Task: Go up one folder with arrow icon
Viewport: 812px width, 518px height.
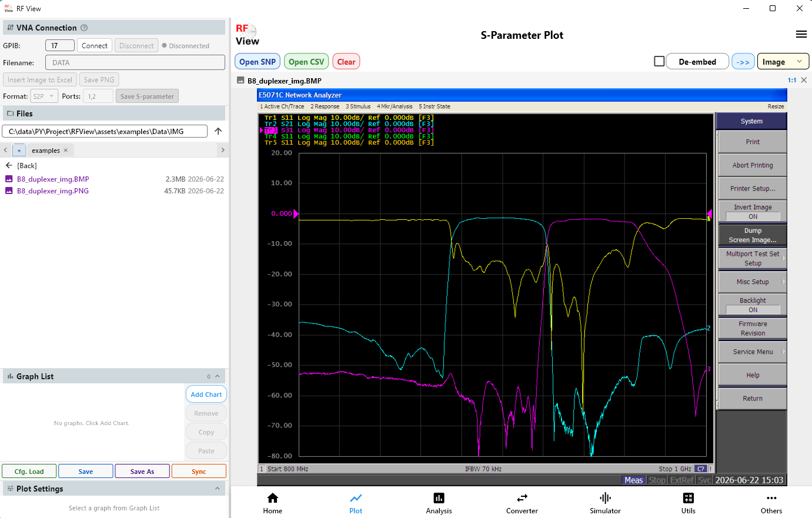Action: click(218, 131)
